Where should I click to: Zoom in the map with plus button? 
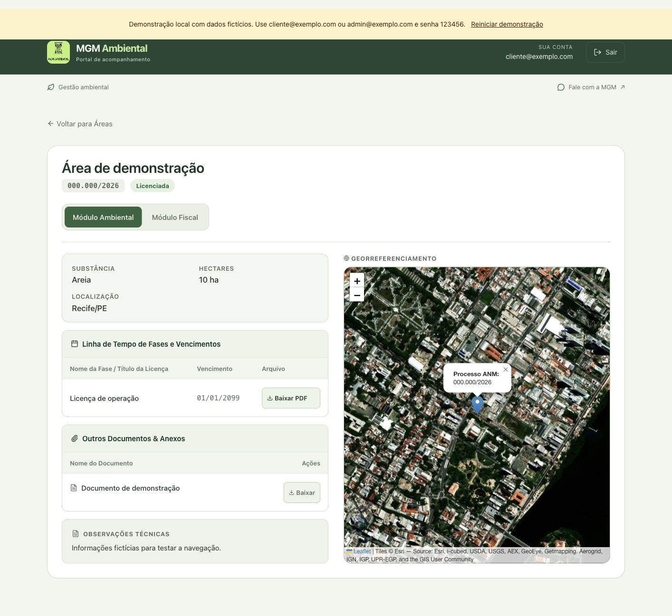point(357,281)
